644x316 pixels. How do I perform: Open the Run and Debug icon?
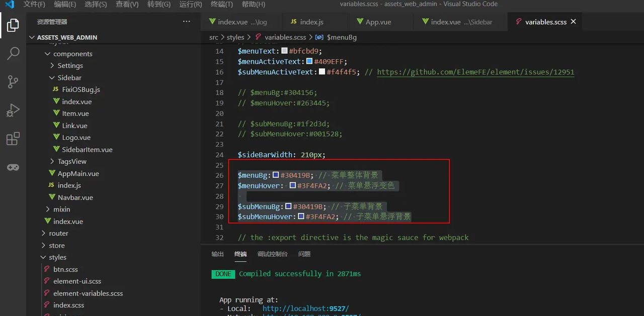(x=13, y=110)
